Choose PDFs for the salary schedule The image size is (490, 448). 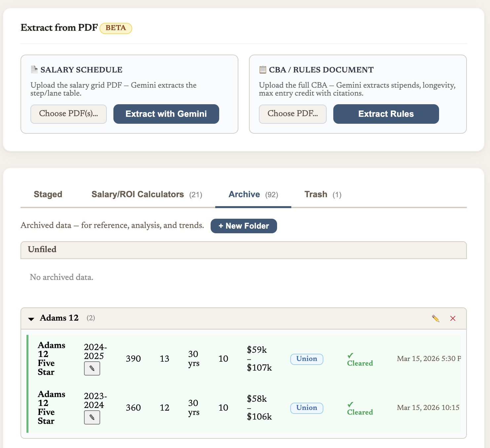click(x=68, y=114)
